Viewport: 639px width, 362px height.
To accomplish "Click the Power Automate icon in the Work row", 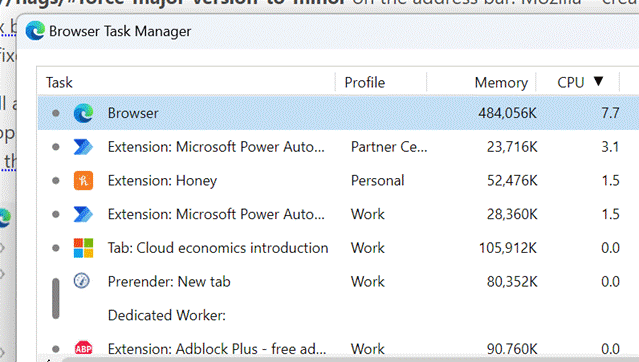I will (x=84, y=214).
